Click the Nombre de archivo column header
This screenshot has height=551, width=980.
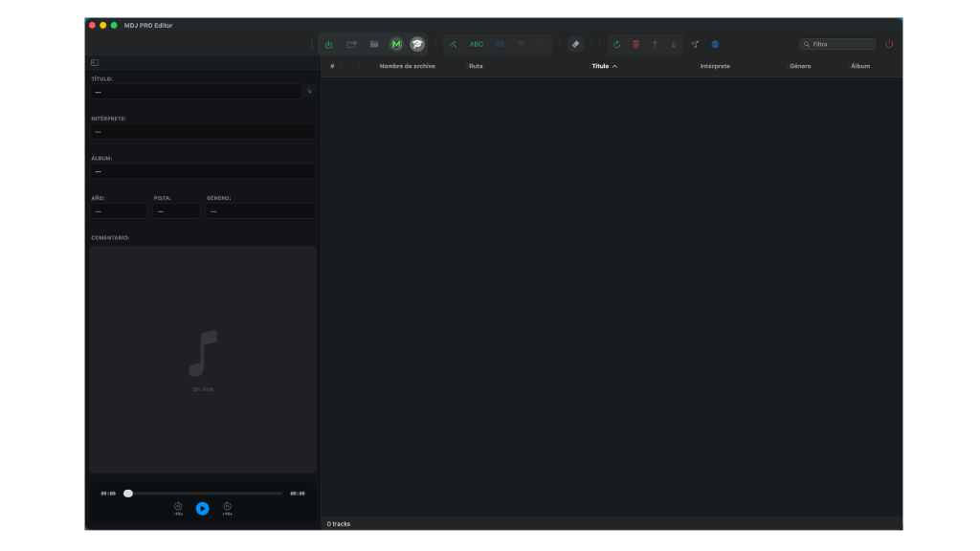click(x=407, y=66)
